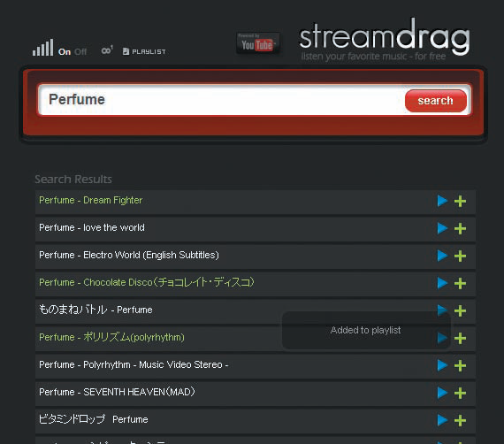Viewport: 504px width, 444px height.
Task: Play Perfume - love the world
Action: (x=443, y=228)
